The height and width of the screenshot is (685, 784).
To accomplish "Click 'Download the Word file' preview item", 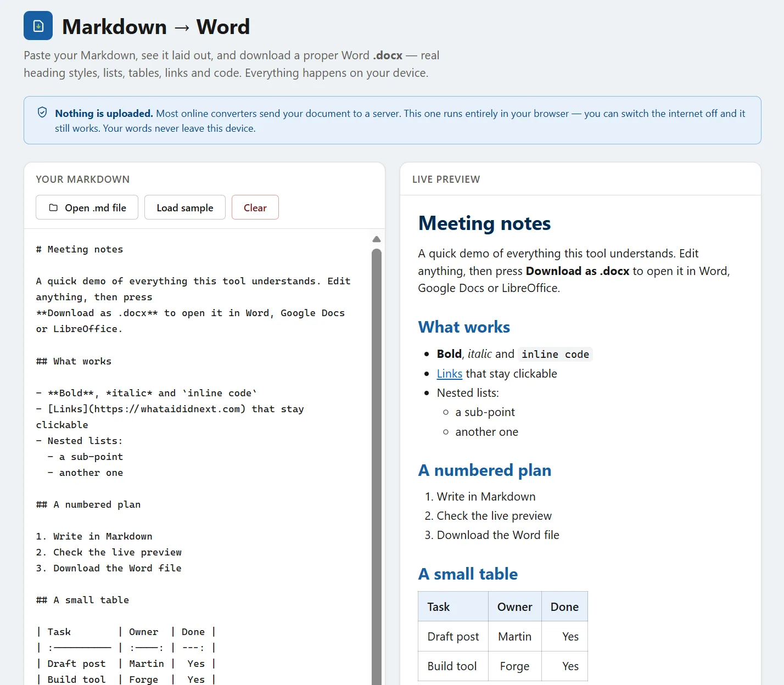I will pos(498,535).
